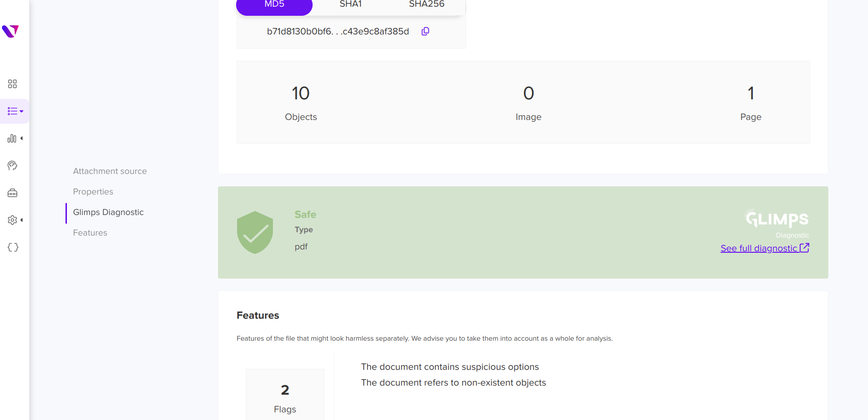868x420 pixels.
Task: Open the dashboard grid icon
Action: click(x=12, y=84)
